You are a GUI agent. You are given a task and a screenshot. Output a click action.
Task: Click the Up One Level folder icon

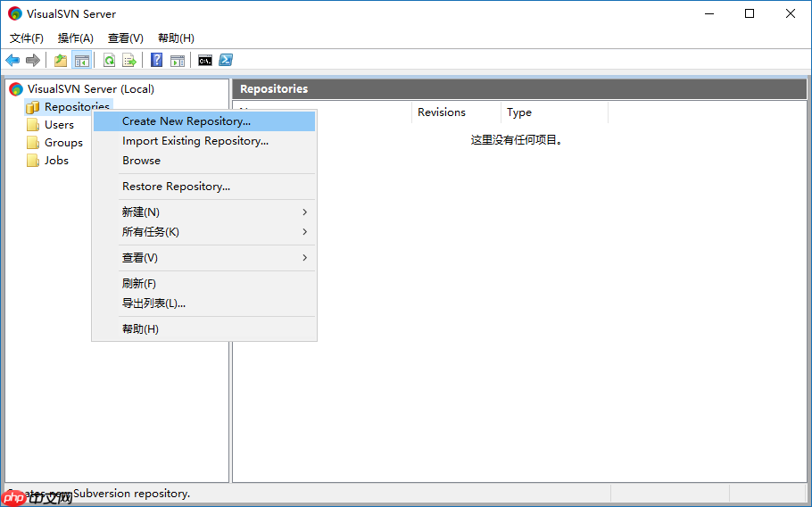pos(61,60)
